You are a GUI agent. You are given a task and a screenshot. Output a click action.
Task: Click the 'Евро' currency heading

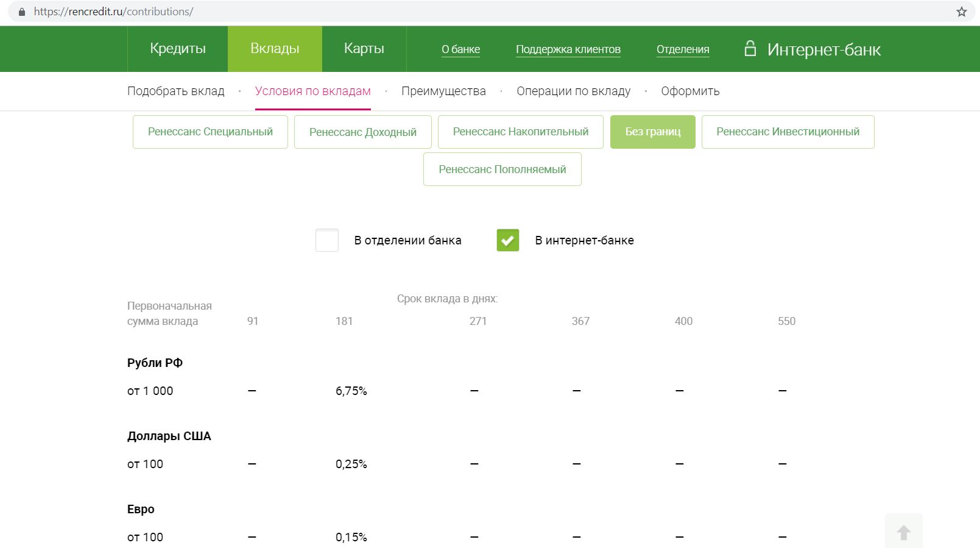141,509
